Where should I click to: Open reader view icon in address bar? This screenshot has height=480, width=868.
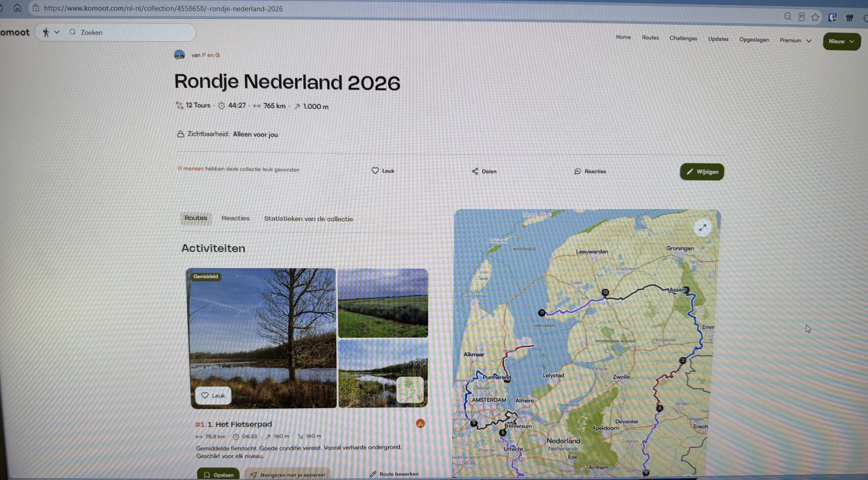pos(802,17)
